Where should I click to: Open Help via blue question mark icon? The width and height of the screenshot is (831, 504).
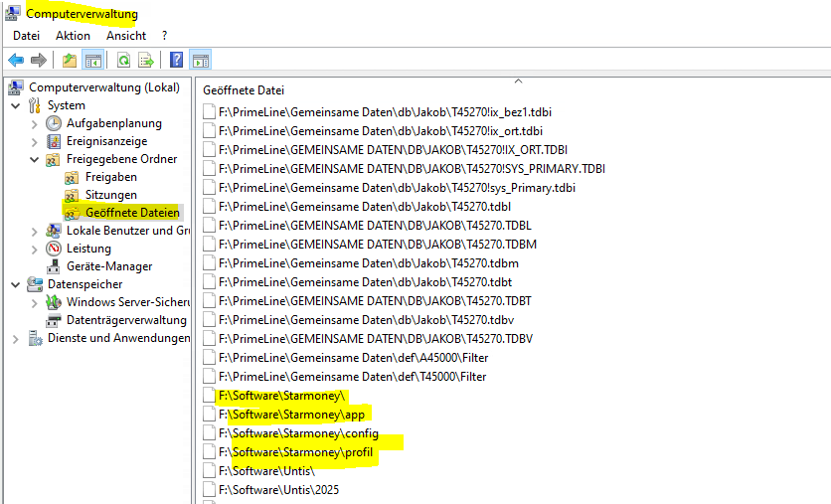177,60
